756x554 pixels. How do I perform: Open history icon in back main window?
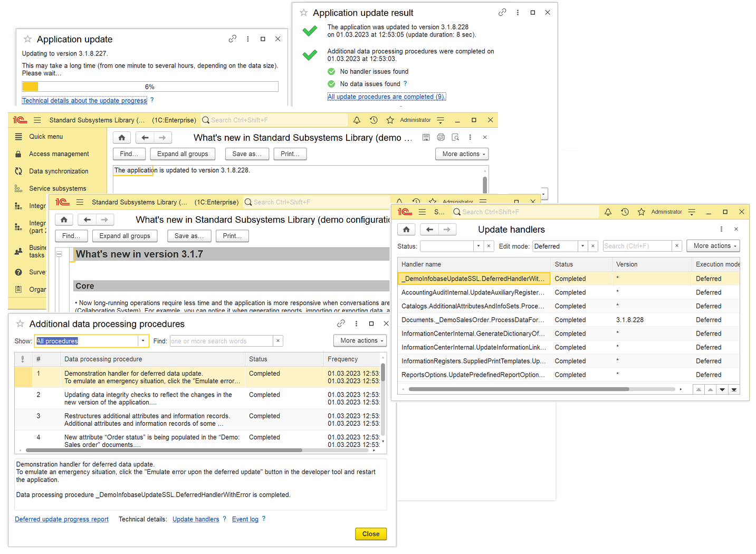[374, 120]
